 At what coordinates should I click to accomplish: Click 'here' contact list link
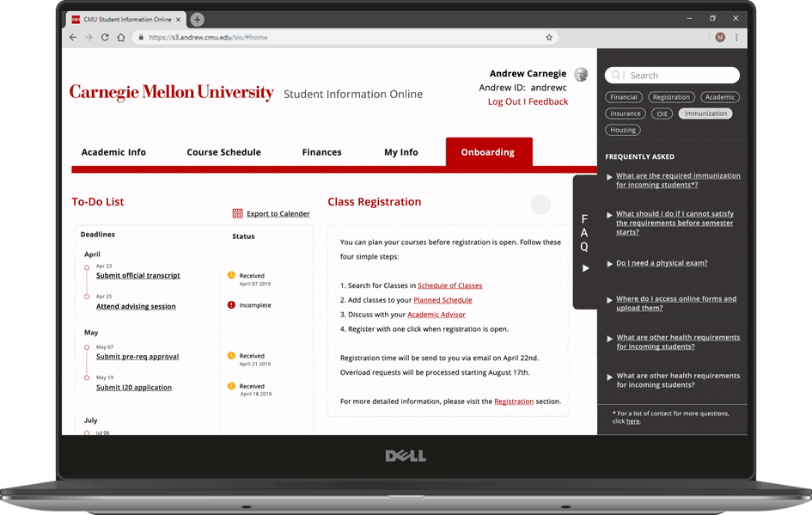point(632,421)
